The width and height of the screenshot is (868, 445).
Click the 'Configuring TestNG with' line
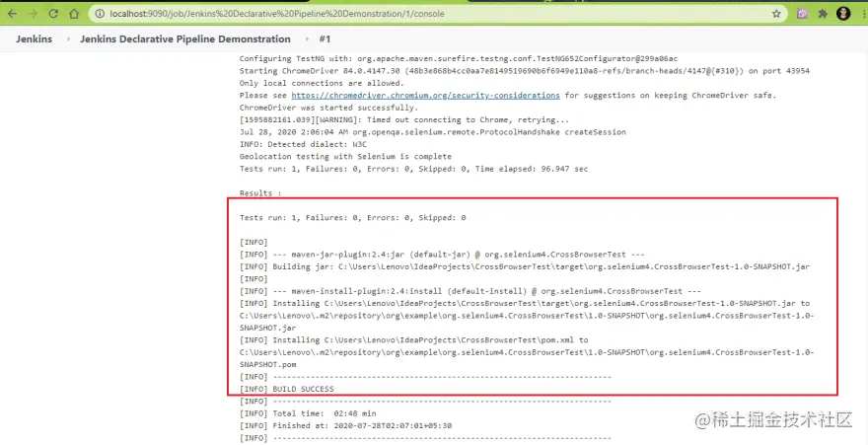coord(459,58)
